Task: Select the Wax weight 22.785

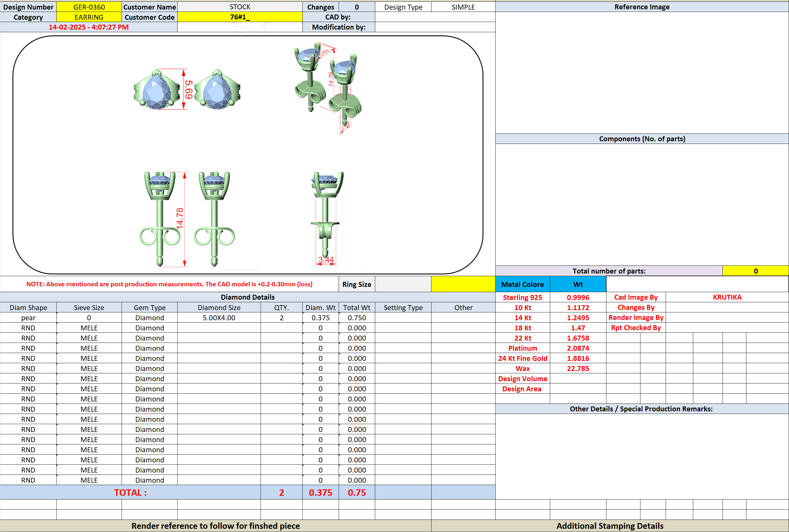Action: (x=578, y=368)
